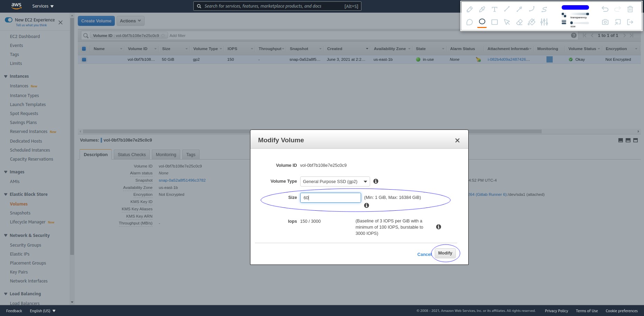Select the ellipse shape tool
The image size is (644, 316).
pos(482,21)
